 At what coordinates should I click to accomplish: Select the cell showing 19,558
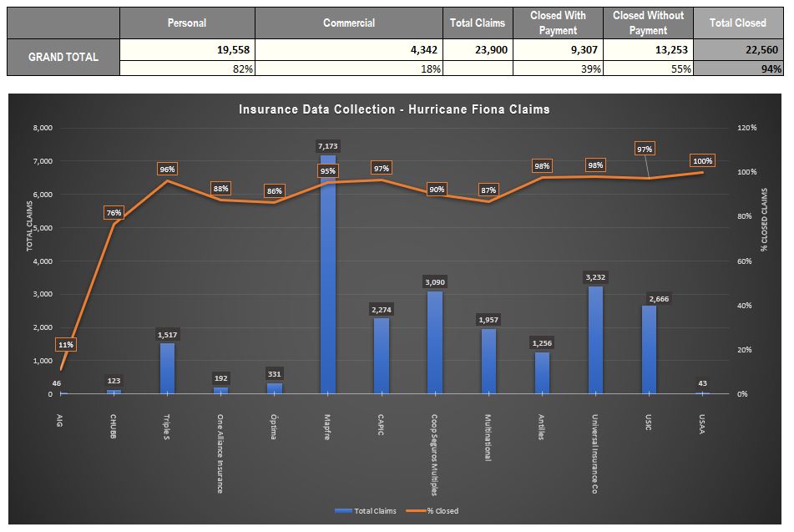[187, 50]
